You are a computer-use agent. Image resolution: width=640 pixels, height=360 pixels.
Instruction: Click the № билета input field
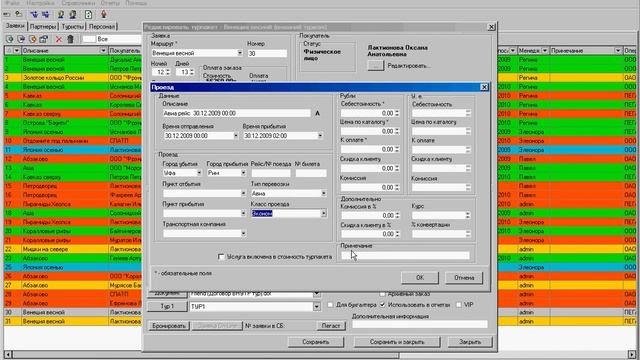pos(311,173)
